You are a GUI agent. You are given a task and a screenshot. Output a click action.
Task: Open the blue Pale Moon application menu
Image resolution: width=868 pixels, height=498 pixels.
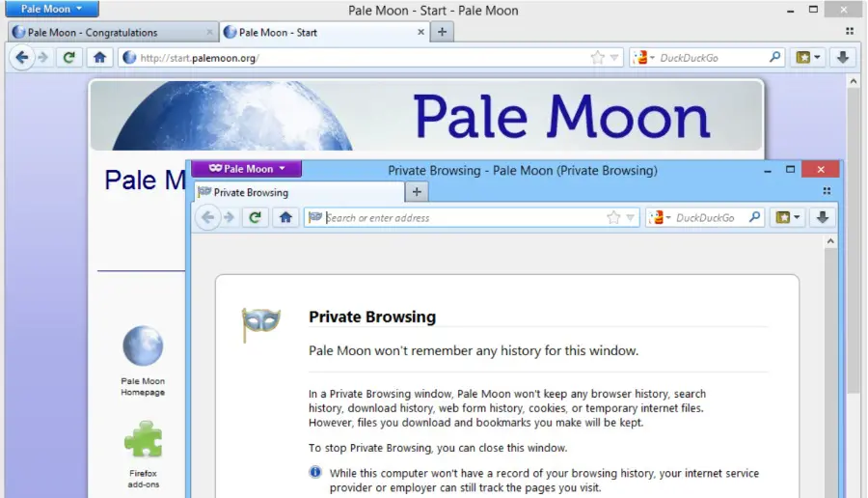52,9
